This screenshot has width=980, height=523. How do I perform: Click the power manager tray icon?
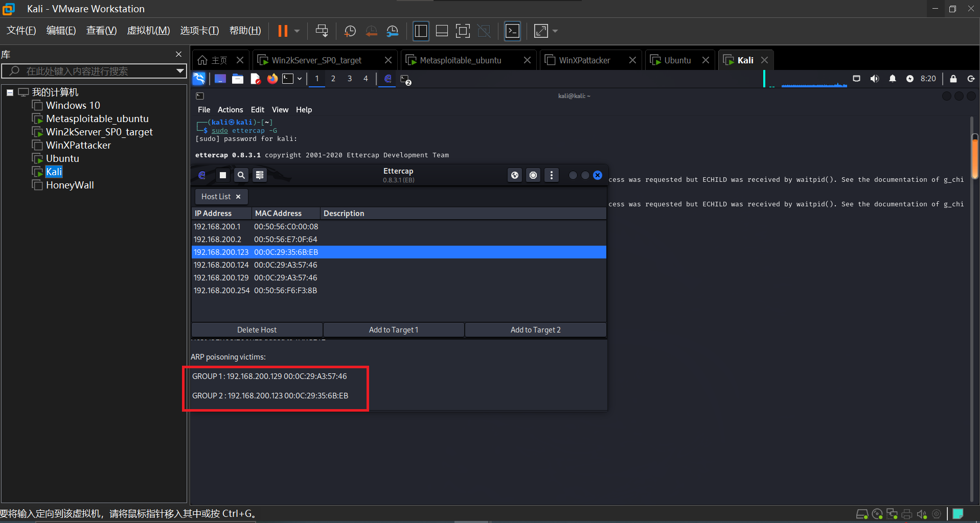(x=910, y=79)
